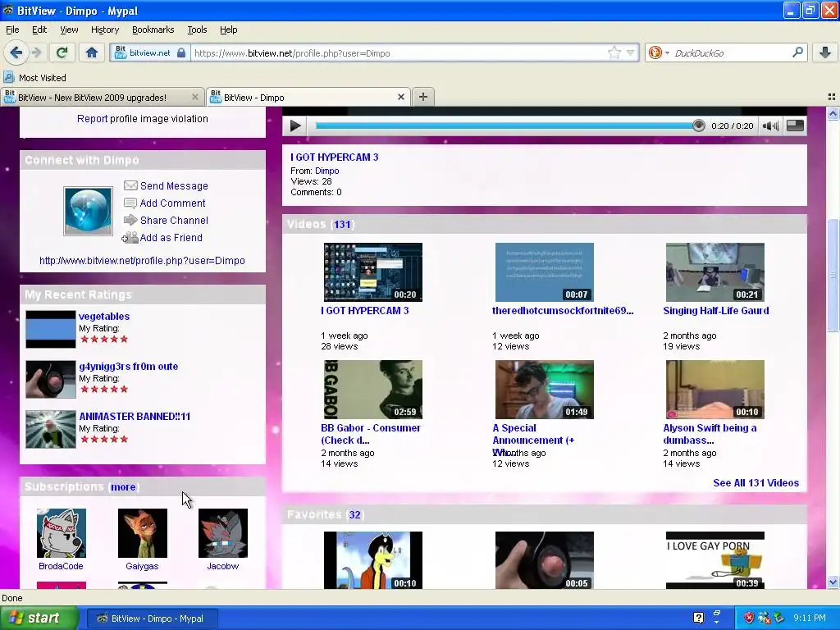Open the bitview.net profile URL link
The height and width of the screenshot is (630, 840).
pos(142,260)
